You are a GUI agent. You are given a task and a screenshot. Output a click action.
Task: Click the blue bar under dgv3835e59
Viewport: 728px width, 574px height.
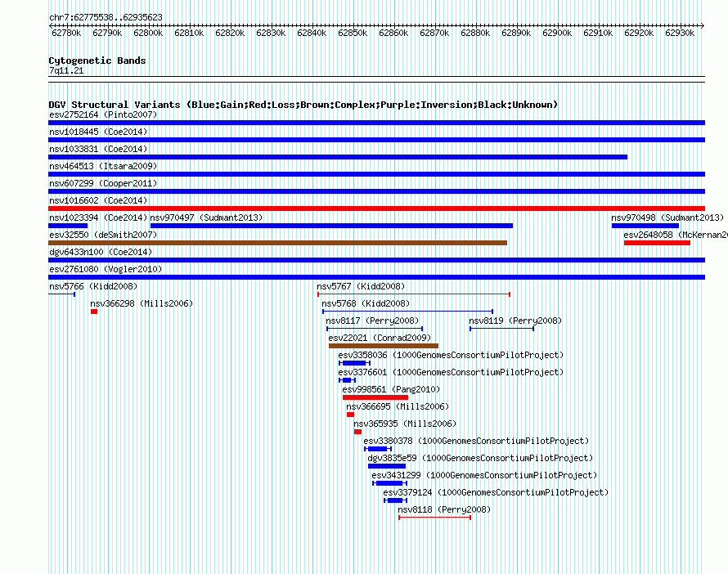pos(387,466)
